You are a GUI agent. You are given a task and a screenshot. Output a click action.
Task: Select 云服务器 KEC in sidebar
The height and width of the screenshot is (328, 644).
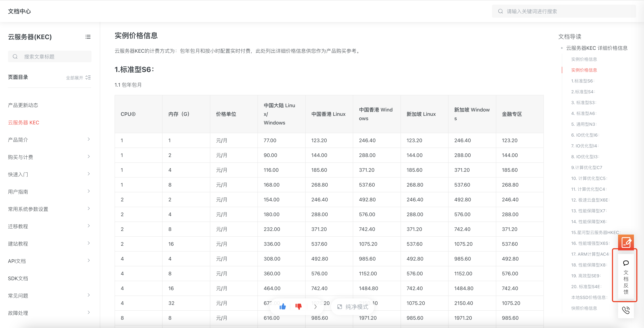click(x=23, y=123)
